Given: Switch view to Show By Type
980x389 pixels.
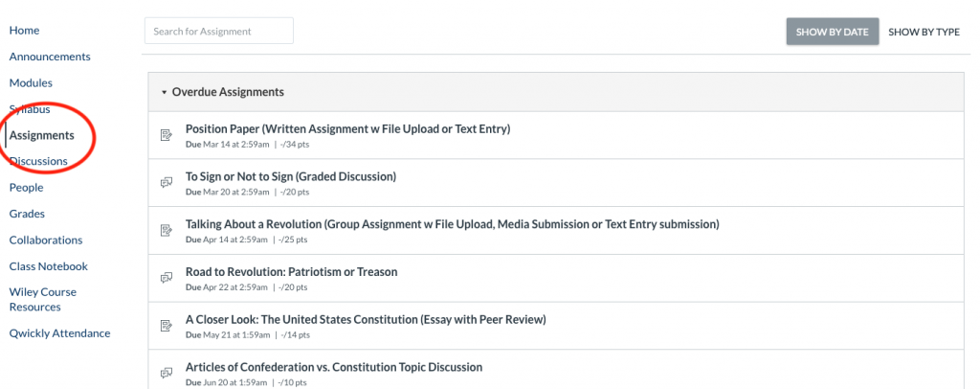Looking at the screenshot, I should click(924, 32).
